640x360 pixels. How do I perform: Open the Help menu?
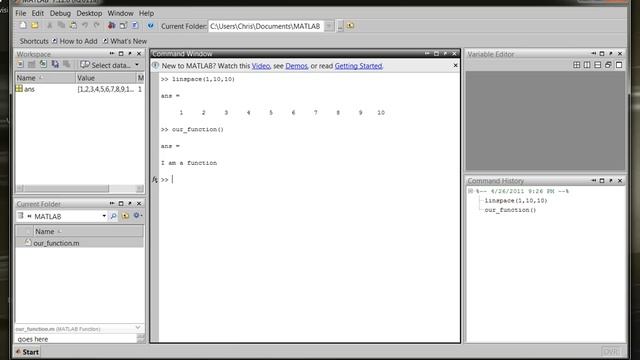click(x=146, y=13)
